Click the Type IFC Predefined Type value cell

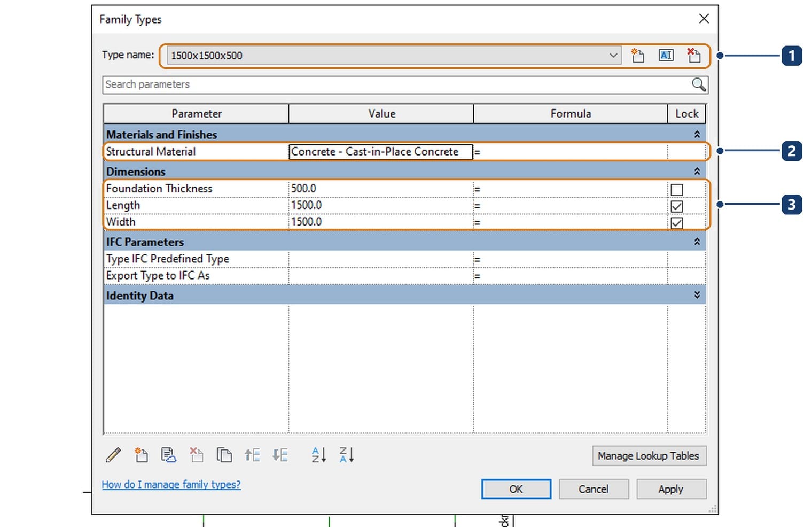381,259
